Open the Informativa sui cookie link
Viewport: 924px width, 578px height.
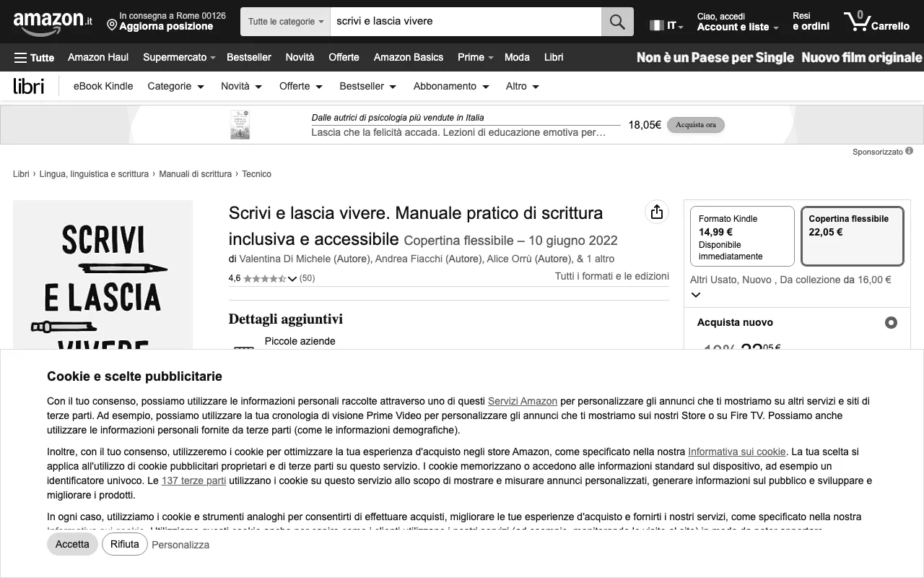[736, 452]
